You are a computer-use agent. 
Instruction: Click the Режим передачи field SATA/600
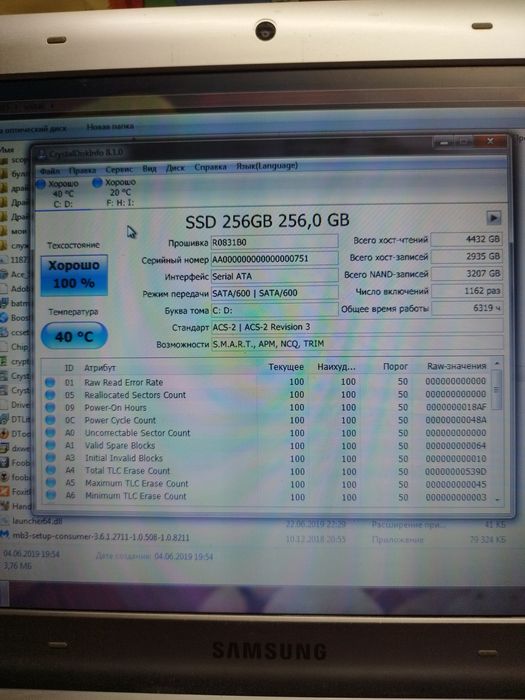point(274,293)
